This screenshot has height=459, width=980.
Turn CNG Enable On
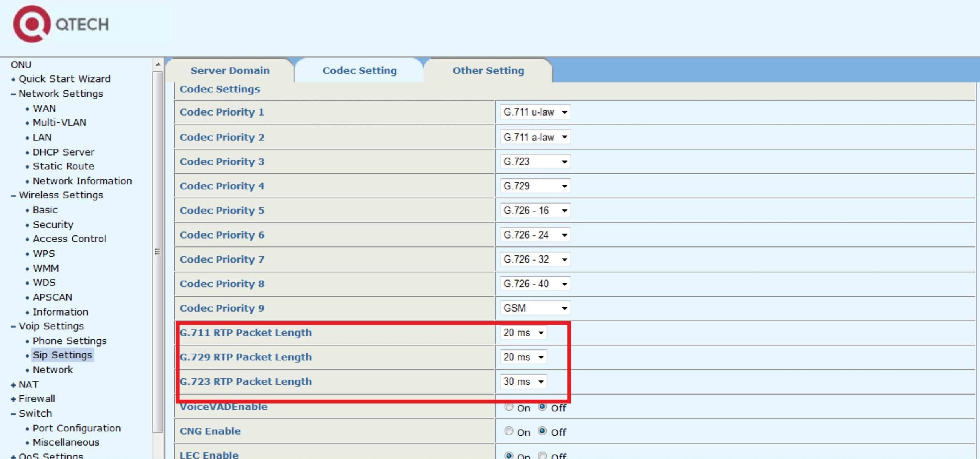[x=509, y=431]
